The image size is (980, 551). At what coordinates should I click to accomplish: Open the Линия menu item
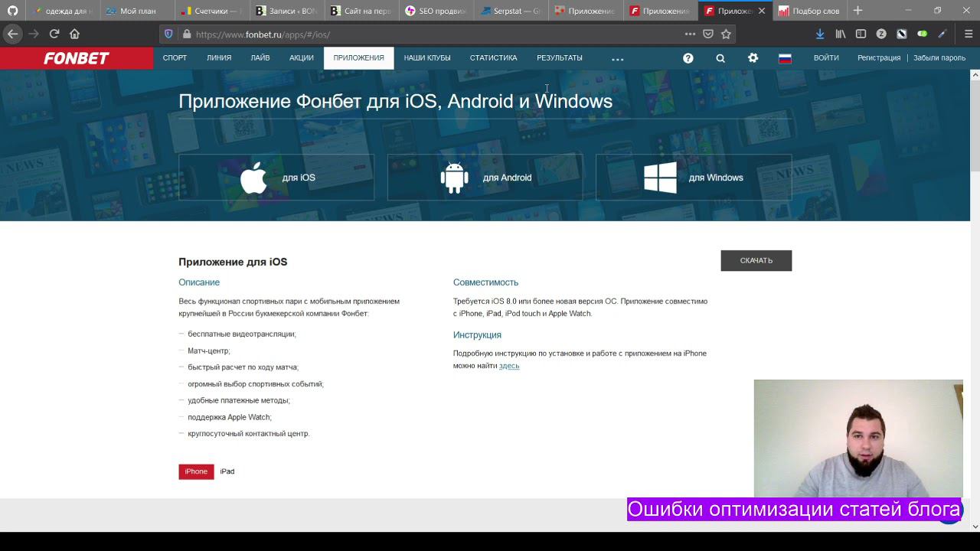point(219,58)
